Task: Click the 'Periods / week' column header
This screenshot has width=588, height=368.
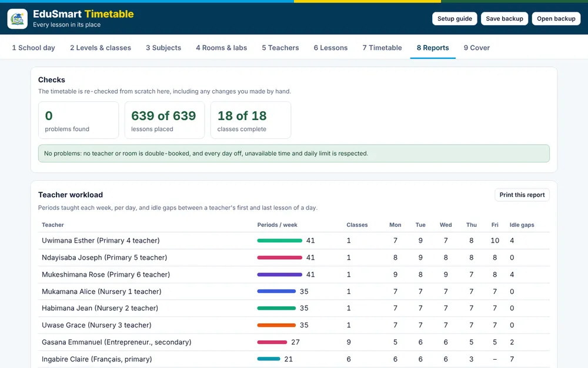Action: (277, 225)
